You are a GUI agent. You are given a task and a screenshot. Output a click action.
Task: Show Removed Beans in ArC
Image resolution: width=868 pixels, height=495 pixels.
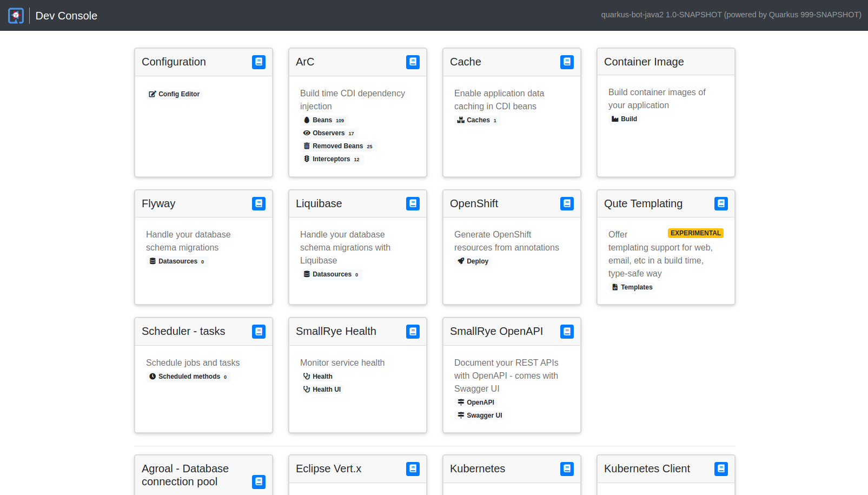pyautogui.click(x=338, y=146)
